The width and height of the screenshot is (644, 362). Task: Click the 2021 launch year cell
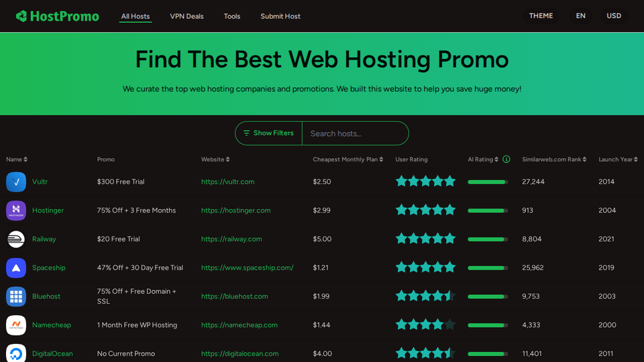point(606,239)
